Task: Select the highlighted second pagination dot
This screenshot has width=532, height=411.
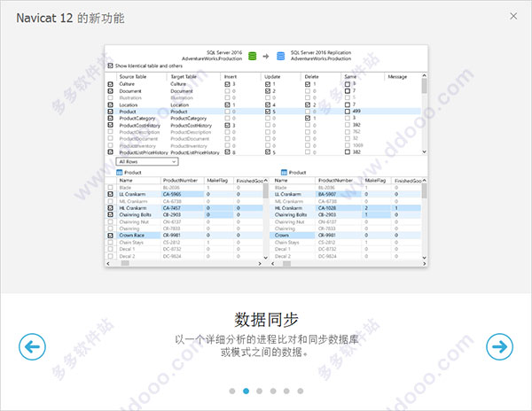Action: (246, 391)
